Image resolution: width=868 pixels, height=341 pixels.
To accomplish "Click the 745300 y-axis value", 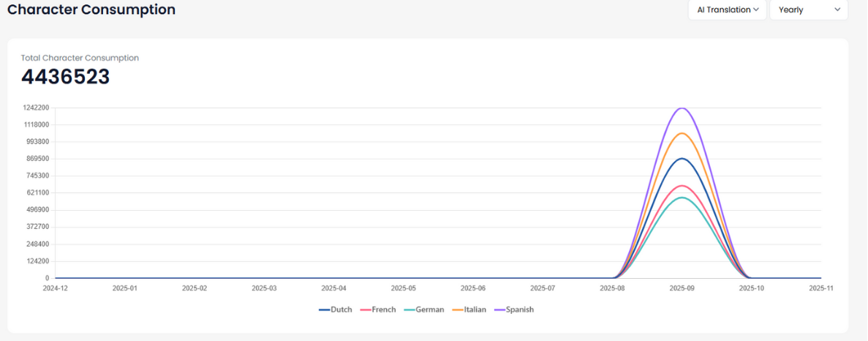I will click(x=37, y=176).
